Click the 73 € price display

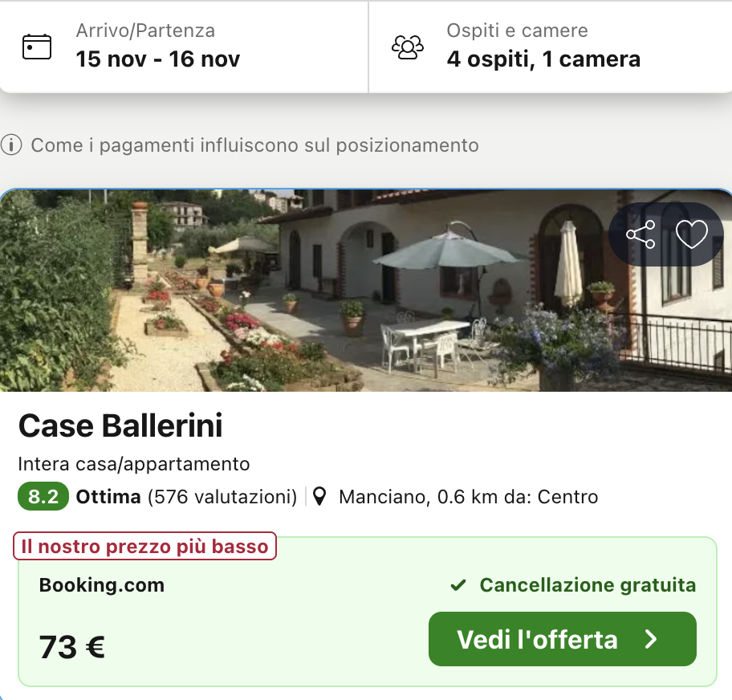(x=72, y=645)
